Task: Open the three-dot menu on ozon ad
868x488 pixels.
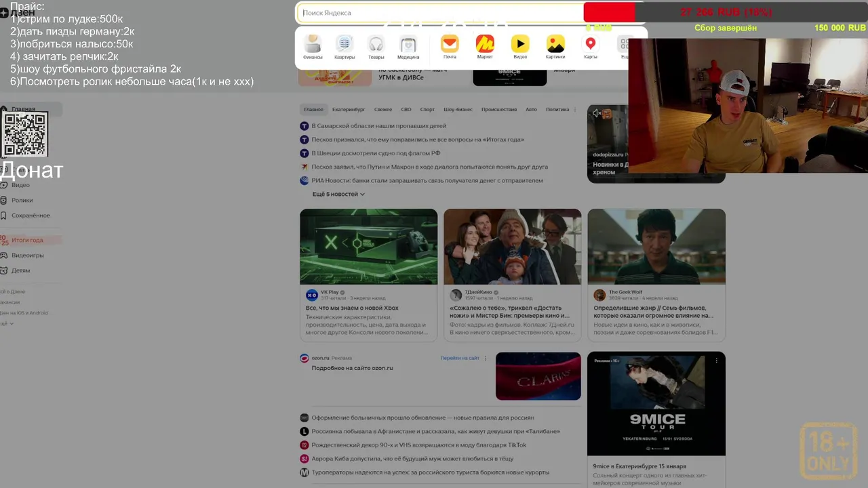Action: click(x=486, y=358)
